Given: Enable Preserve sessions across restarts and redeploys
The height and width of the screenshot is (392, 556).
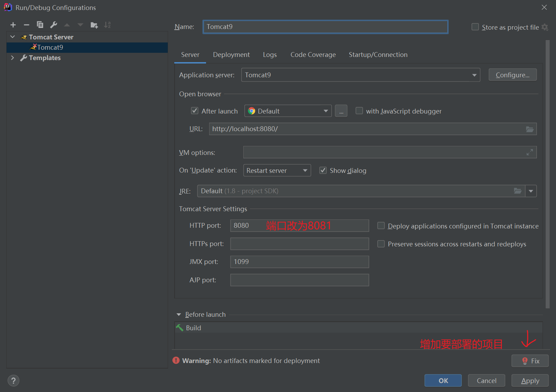Looking at the screenshot, I should (x=381, y=244).
